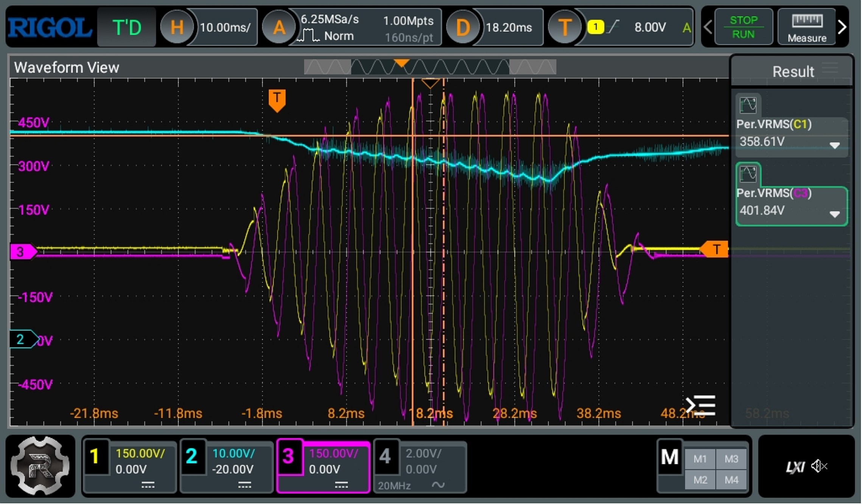862x504 pixels.
Task: Click the Measure ruler icon
Action: (808, 21)
